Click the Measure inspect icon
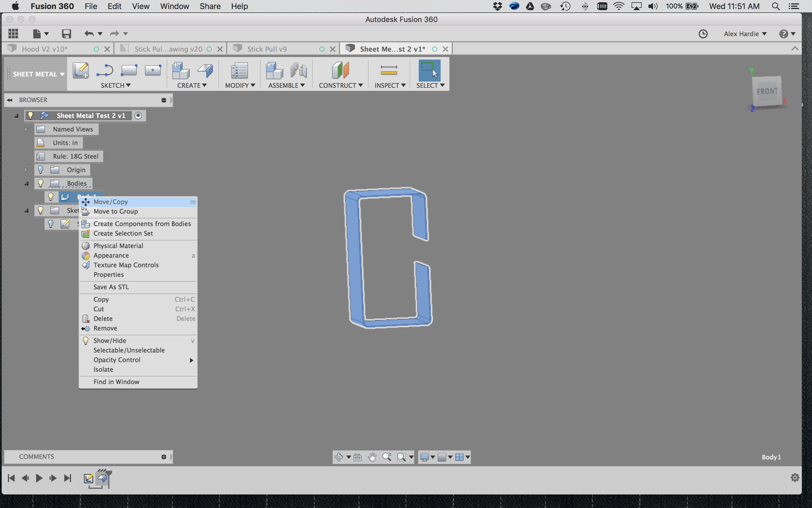Viewport: 812px width, 508px height. [389, 70]
